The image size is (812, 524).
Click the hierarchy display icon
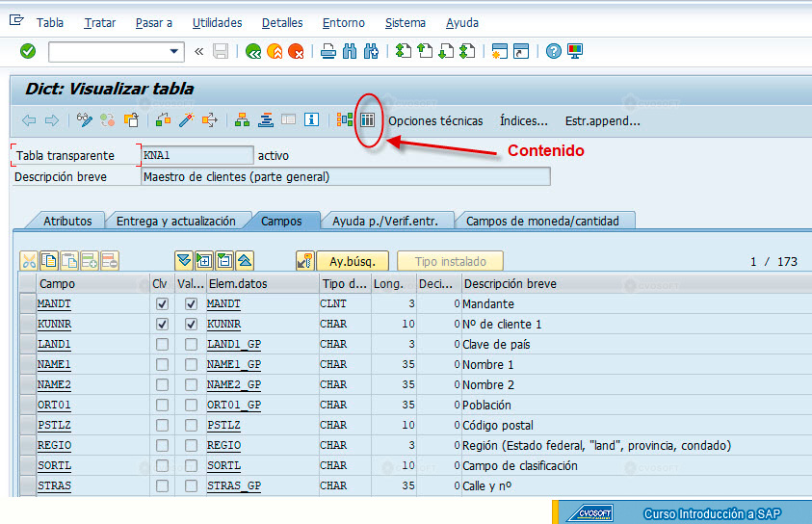242,120
